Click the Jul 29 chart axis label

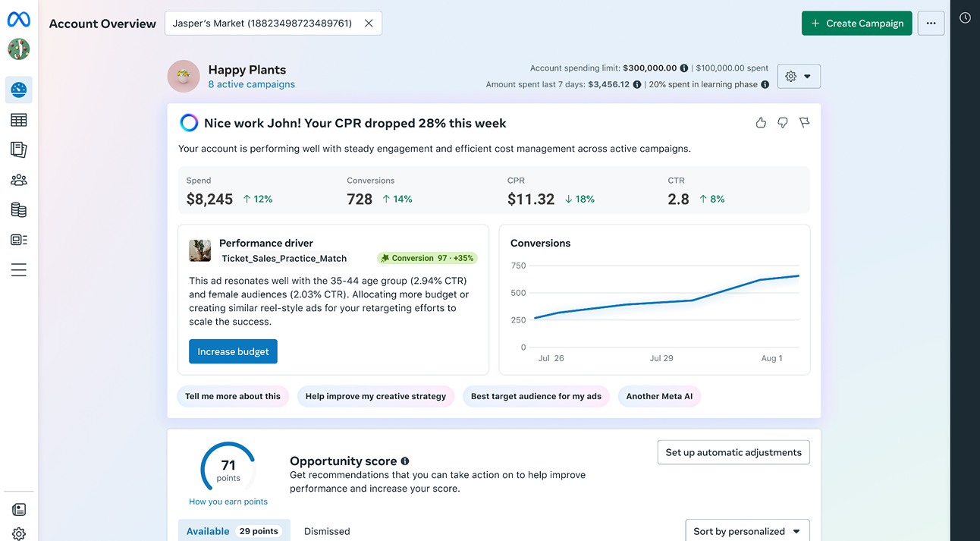[661, 358]
